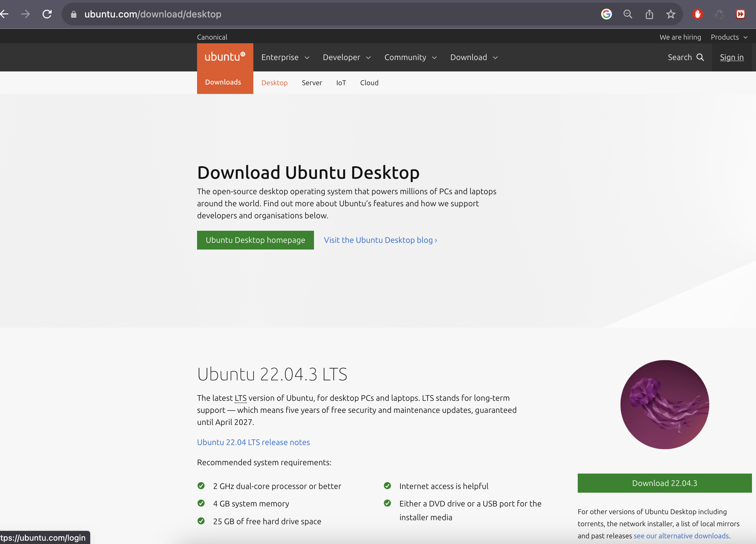This screenshot has height=544, width=756.
Task: Click the zoom magnifier icon in the address bar
Action: click(x=628, y=14)
